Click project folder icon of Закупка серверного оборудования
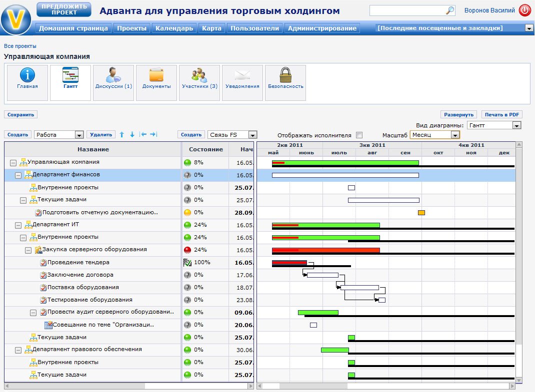This screenshot has width=535, height=392. 38,250
